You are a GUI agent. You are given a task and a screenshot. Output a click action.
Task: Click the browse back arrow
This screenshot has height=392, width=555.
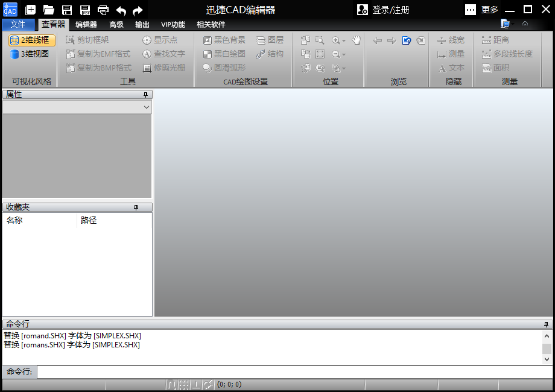[x=377, y=40]
